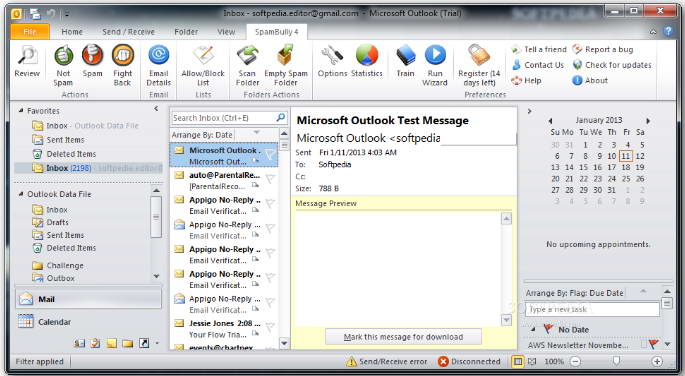Minimize the navigation pane chevron

(x=156, y=109)
